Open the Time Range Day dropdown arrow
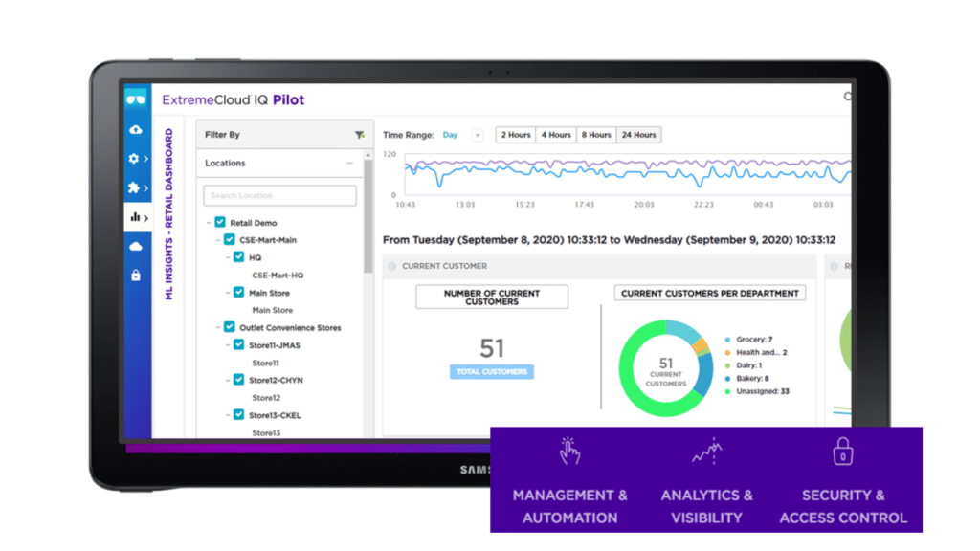 click(478, 135)
